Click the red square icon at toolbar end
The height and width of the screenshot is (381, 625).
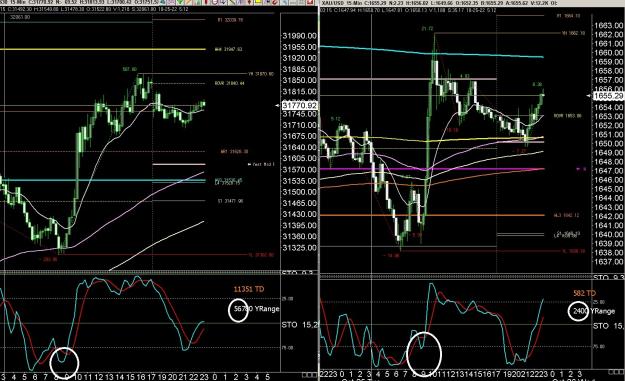(309, 2)
